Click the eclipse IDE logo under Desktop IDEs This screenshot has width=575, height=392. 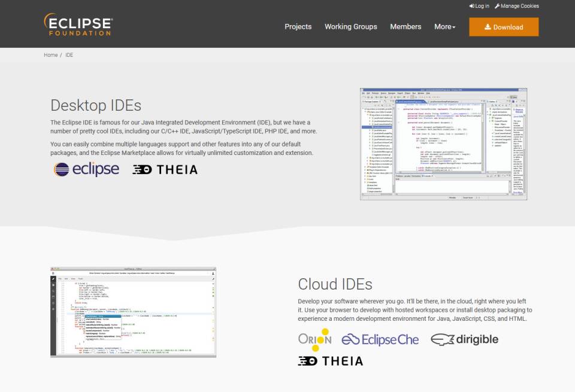[86, 169]
